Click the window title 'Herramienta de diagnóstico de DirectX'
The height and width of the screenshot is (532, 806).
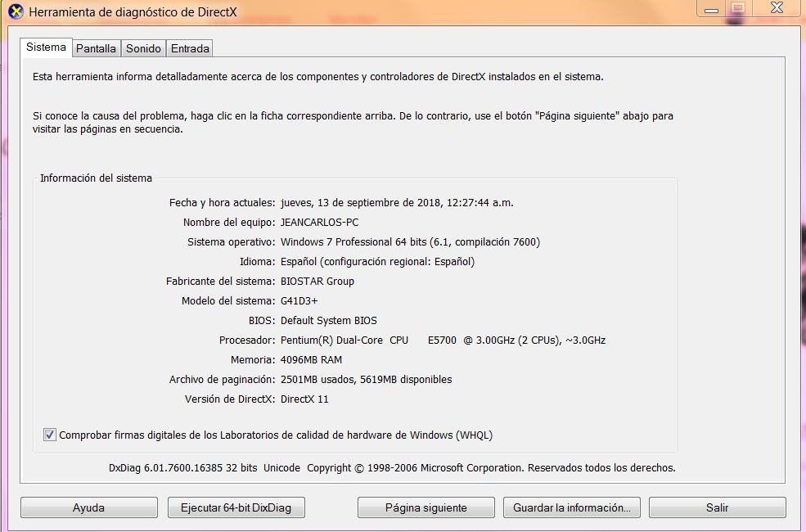tap(133, 11)
